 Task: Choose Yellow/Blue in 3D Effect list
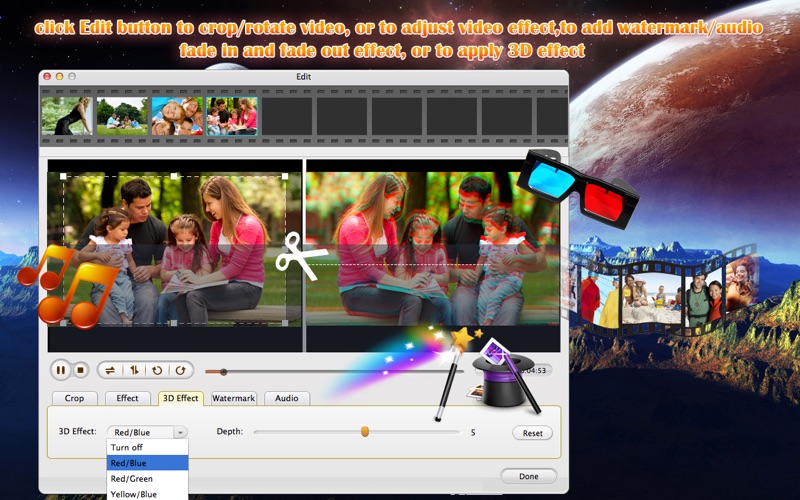147,493
